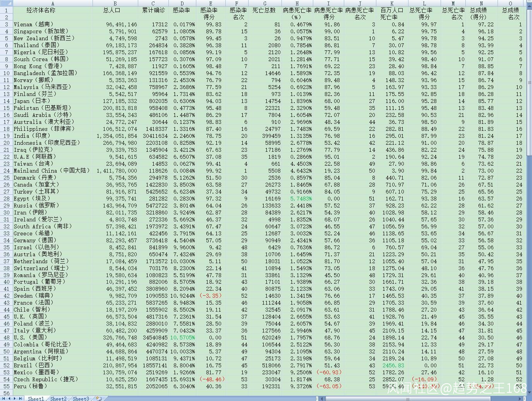Click the confirmed cases cell 30411634
This screenshot has height=401, width=532.
153,136
